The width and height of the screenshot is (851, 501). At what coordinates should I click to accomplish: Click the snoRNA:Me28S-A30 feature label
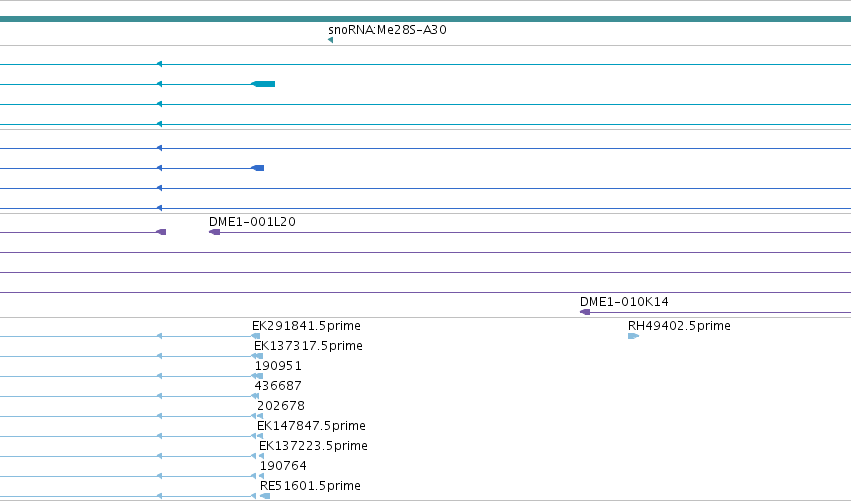pyautogui.click(x=387, y=30)
